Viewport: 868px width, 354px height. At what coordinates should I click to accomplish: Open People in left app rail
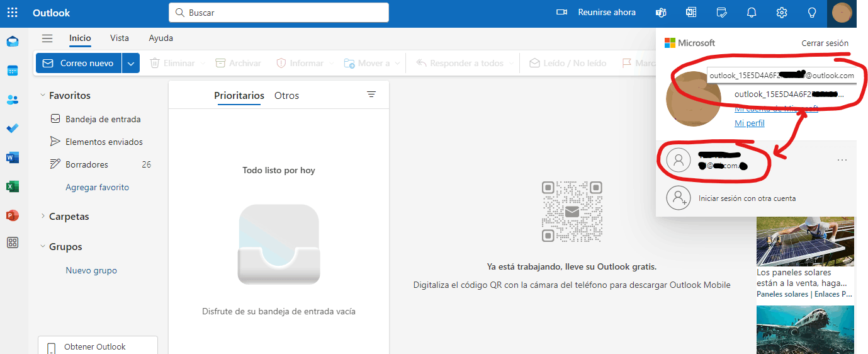(13, 100)
